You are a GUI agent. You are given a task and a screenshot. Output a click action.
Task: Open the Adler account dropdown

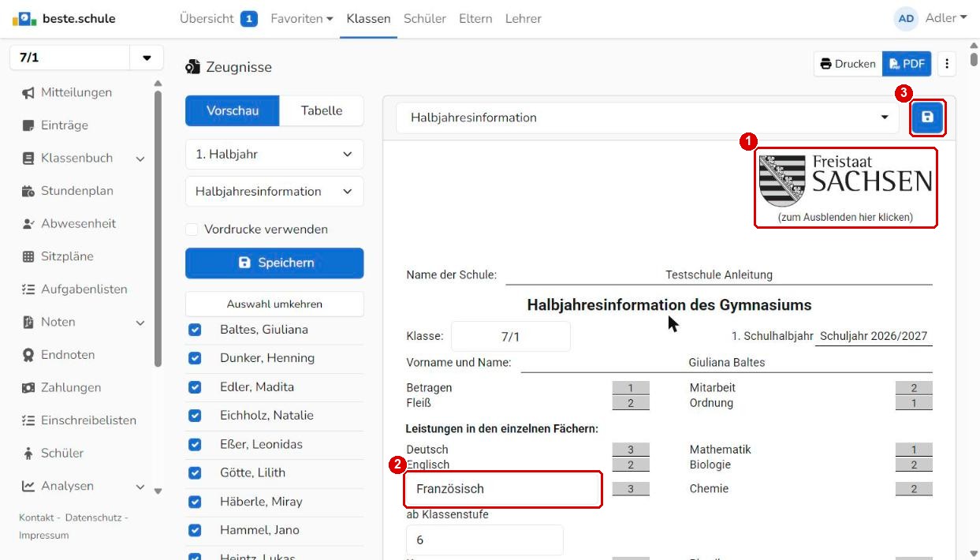click(945, 18)
